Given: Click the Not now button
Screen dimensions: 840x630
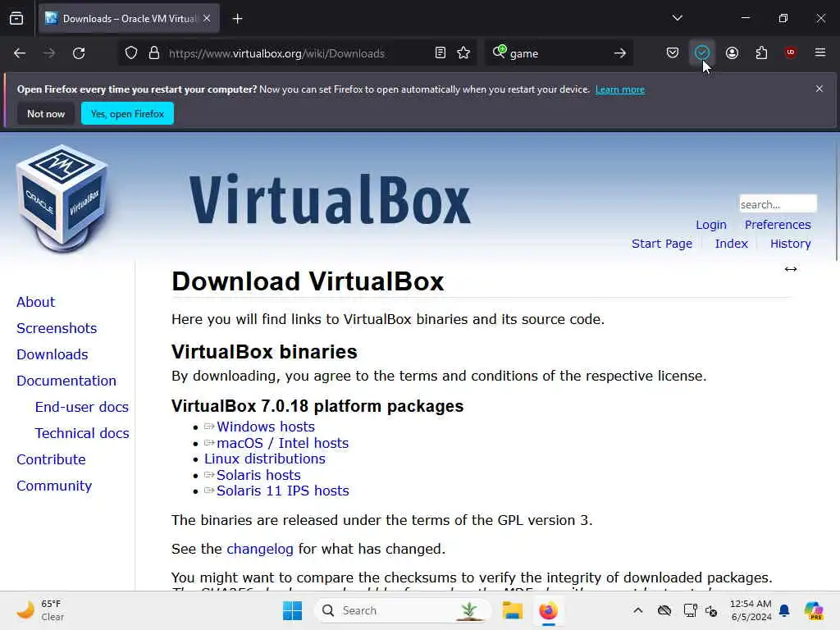Looking at the screenshot, I should [46, 113].
